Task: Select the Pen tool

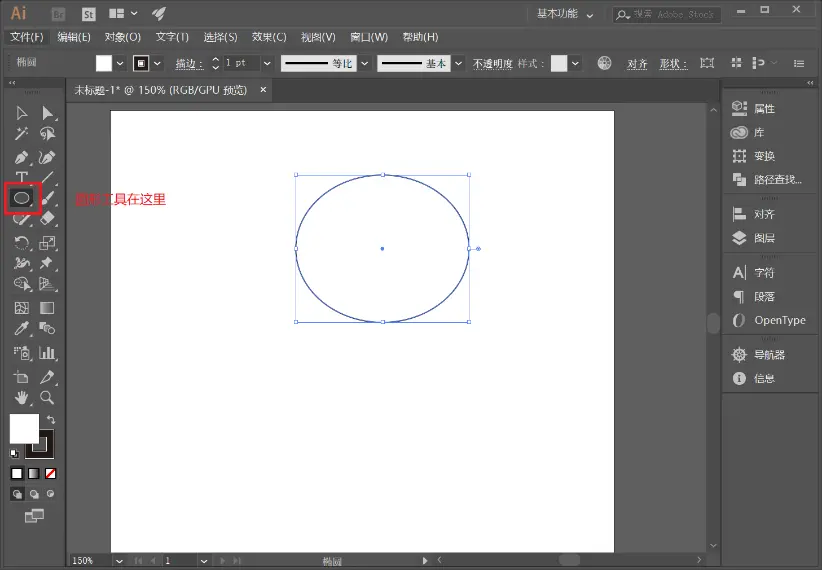Action: pos(21,157)
